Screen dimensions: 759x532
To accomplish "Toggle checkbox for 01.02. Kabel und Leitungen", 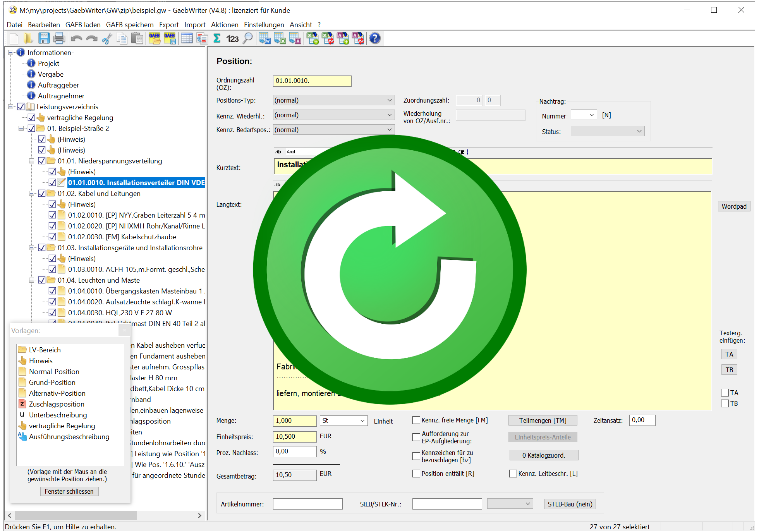I will tap(42, 193).
